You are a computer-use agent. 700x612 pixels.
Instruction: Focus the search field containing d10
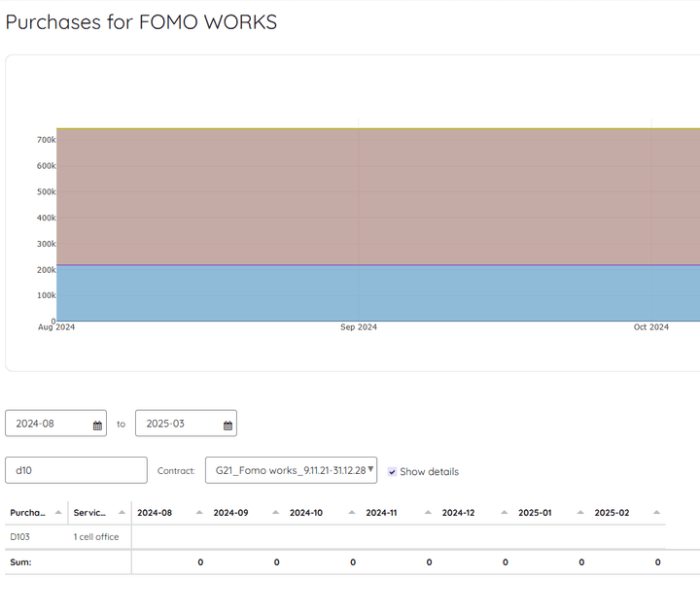pos(76,470)
